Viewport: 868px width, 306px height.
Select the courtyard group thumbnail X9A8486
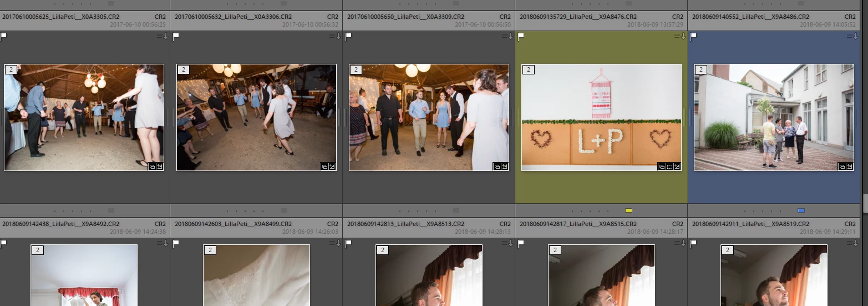(774, 117)
